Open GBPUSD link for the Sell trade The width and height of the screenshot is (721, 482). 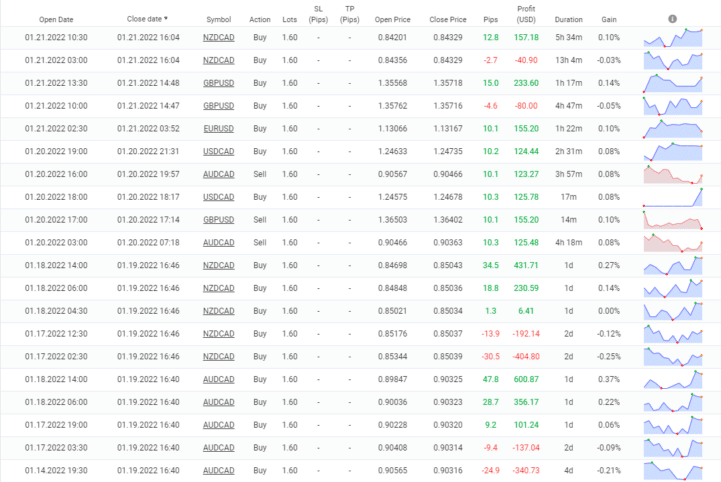point(218,219)
